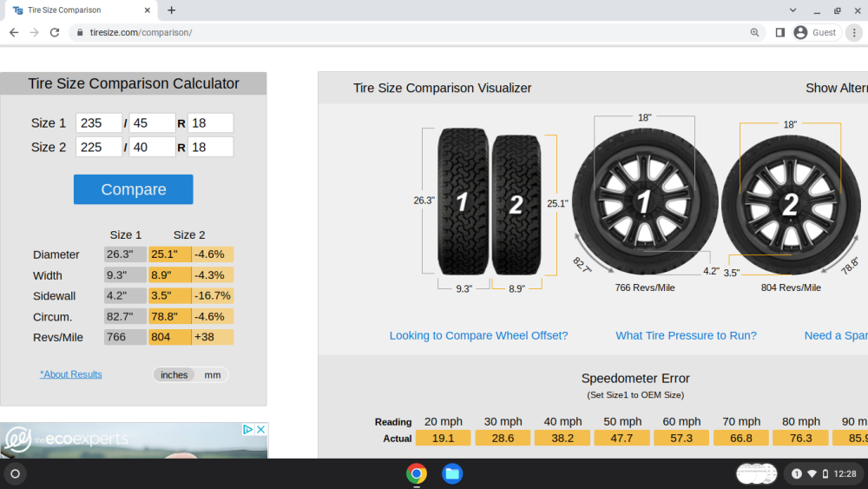The height and width of the screenshot is (489, 868).
Task: Click Revs/Mile Size 2 value 804
Action: (x=169, y=337)
